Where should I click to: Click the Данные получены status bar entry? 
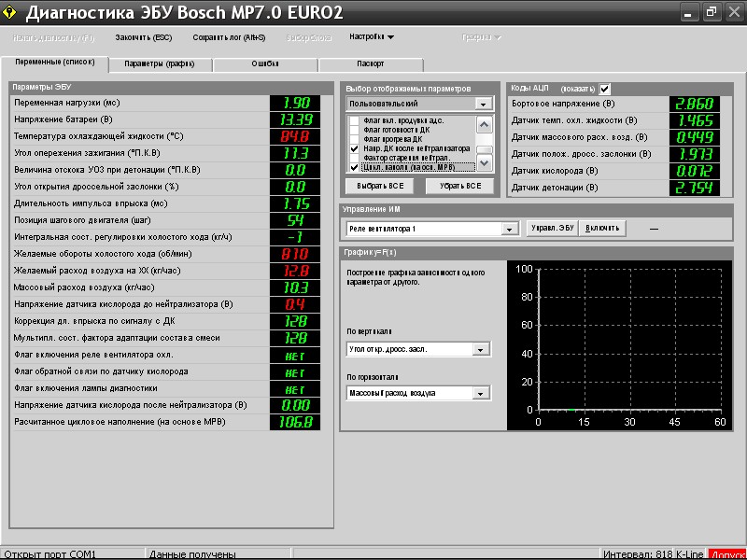click(x=192, y=554)
